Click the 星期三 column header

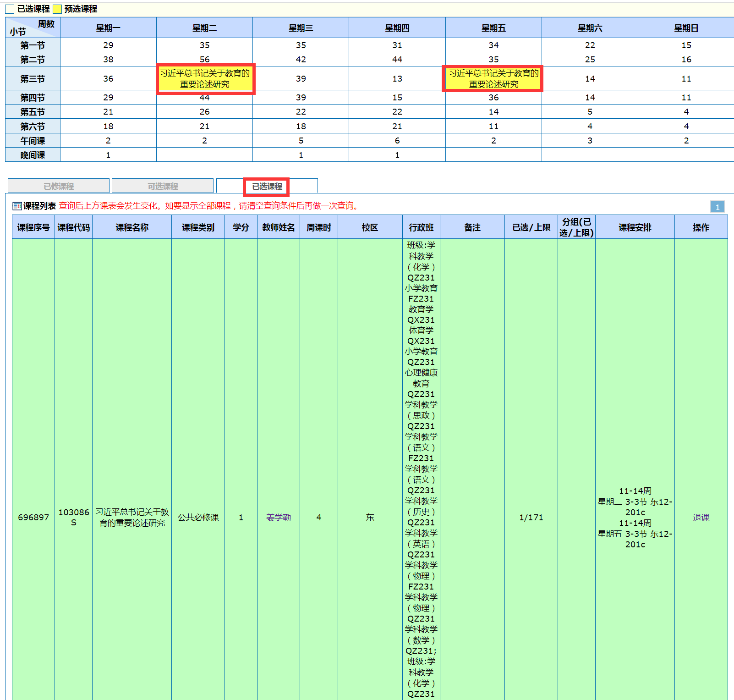coord(301,28)
